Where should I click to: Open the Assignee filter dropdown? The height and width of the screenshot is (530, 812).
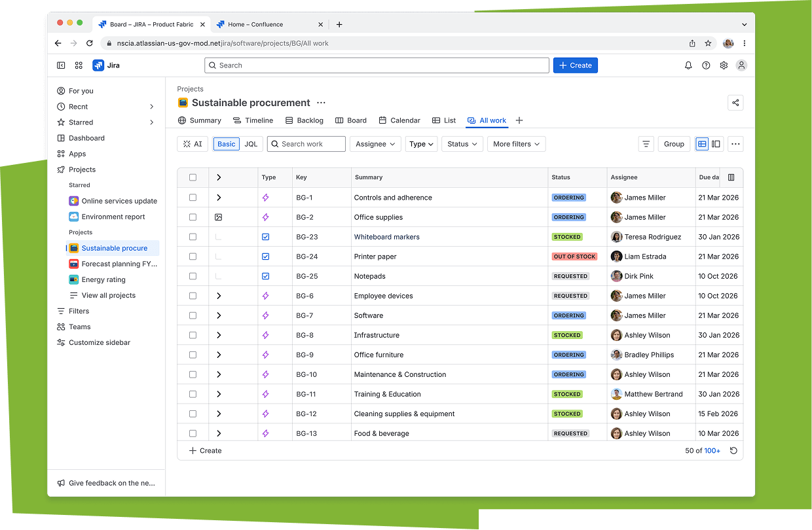point(375,144)
